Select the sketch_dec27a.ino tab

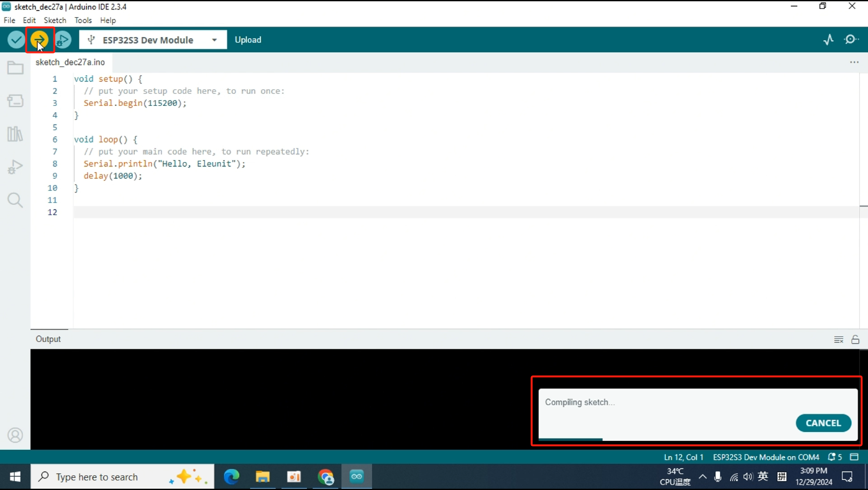pyautogui.click(x=70, y=63)
